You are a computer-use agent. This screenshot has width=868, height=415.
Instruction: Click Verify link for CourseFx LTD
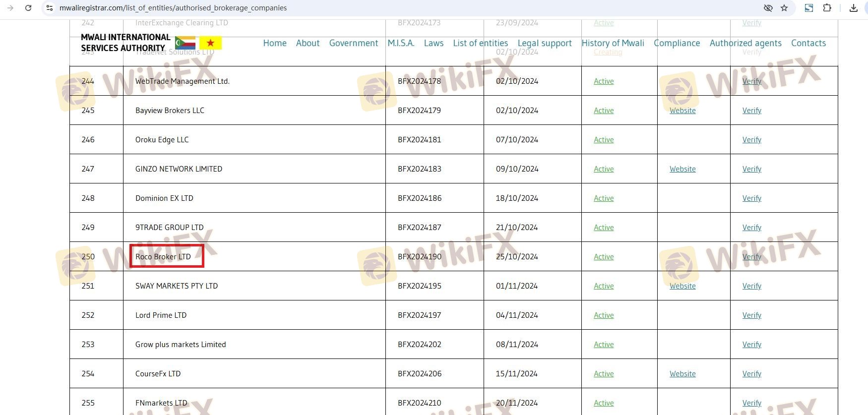click(x=751, y=374)
